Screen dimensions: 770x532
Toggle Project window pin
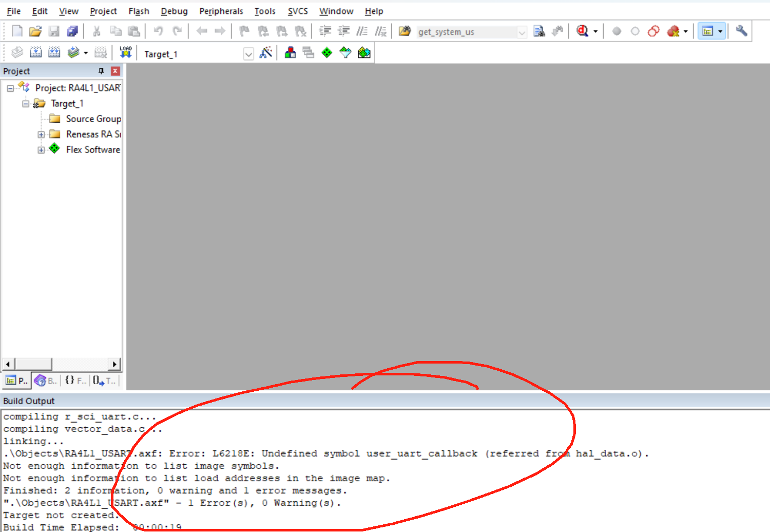point(101,71)
